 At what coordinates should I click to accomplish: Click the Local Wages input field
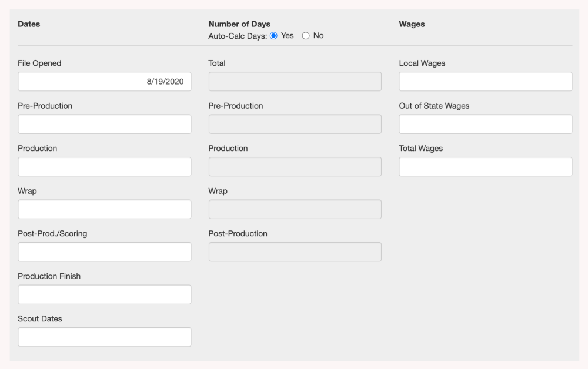[x=485, y=82]
